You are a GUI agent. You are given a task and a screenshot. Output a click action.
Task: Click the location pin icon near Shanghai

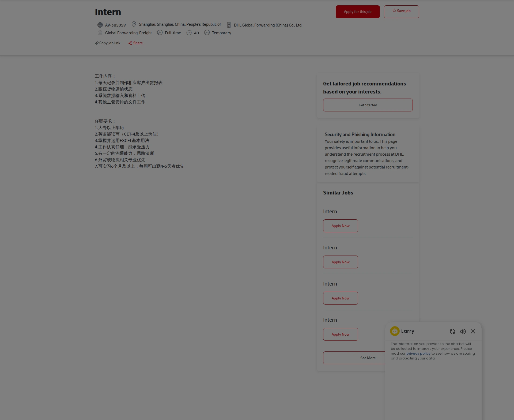tap(134, 24)
